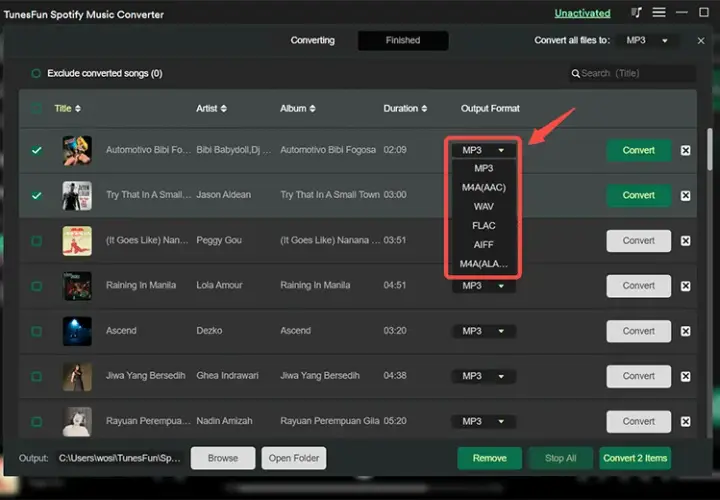Image resolution: width=720 pixels, height=500 pixels.
Task: Switch to the Converting tab
Action: [x=312, y=40]
